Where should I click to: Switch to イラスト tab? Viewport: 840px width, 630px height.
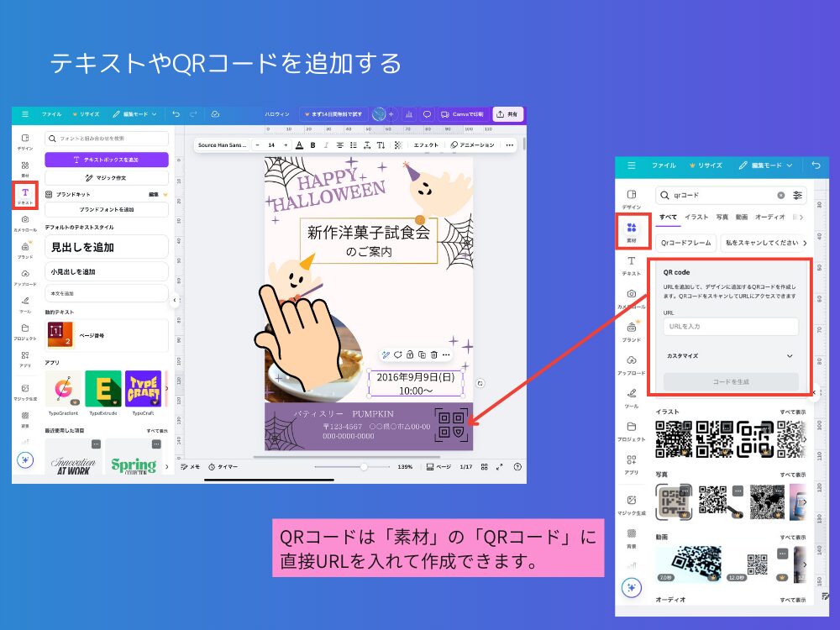696,217
